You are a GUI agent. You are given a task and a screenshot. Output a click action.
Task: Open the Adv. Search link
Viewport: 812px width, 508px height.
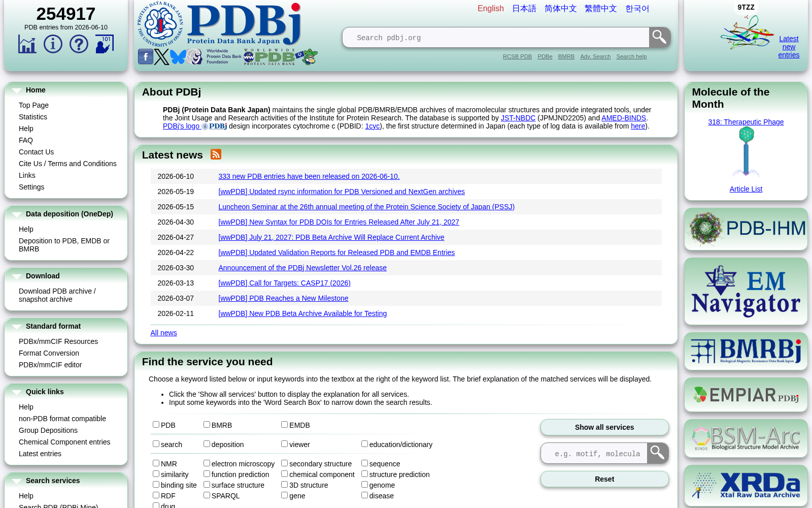pos(595,56)
